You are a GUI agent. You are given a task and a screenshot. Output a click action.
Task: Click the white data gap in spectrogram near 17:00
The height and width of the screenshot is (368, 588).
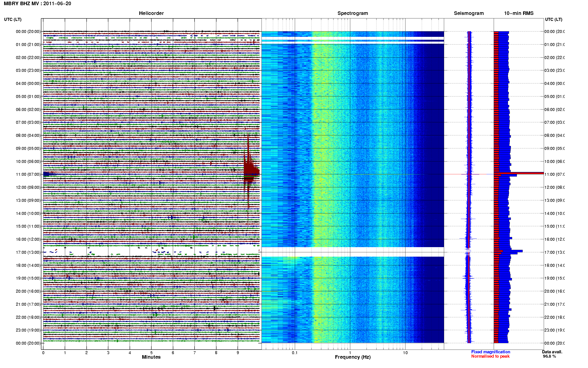[353, 252]
